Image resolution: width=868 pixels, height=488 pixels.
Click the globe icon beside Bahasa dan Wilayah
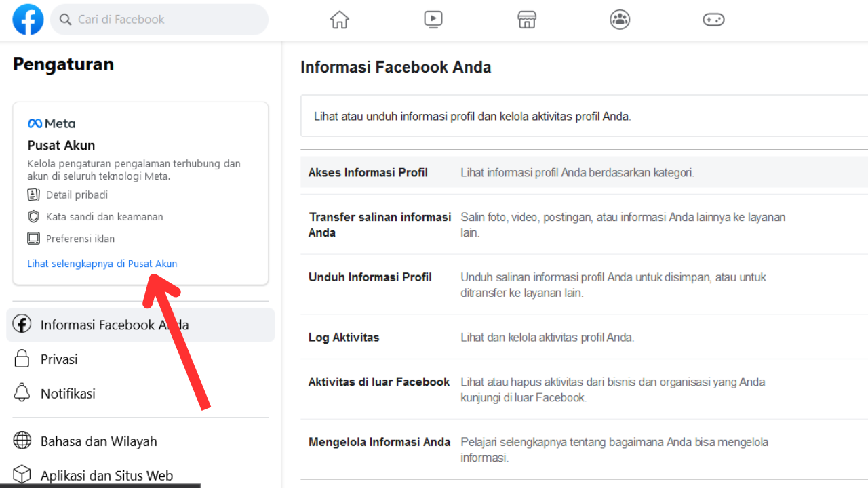[22, 441]
